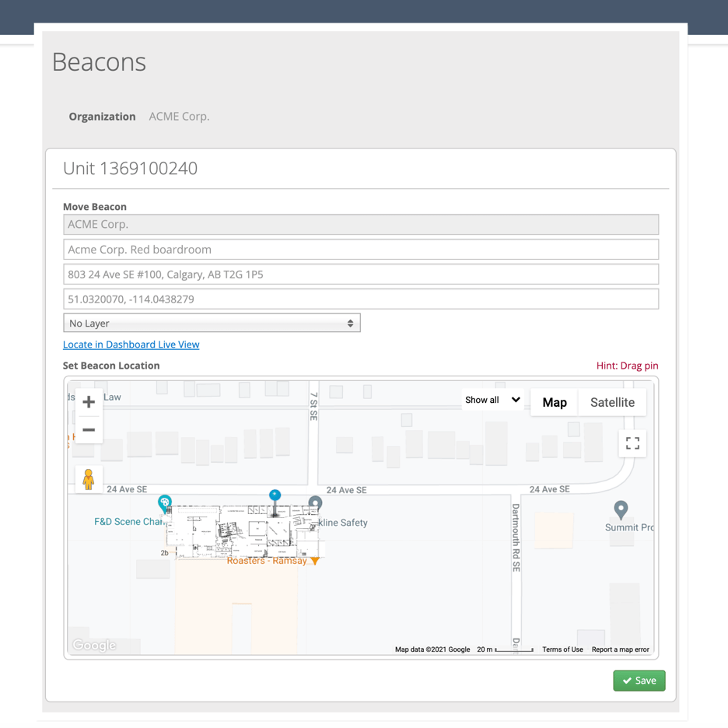Expand the Show all filter chevron
The image size is (728, 728).
tap(516, 399)
